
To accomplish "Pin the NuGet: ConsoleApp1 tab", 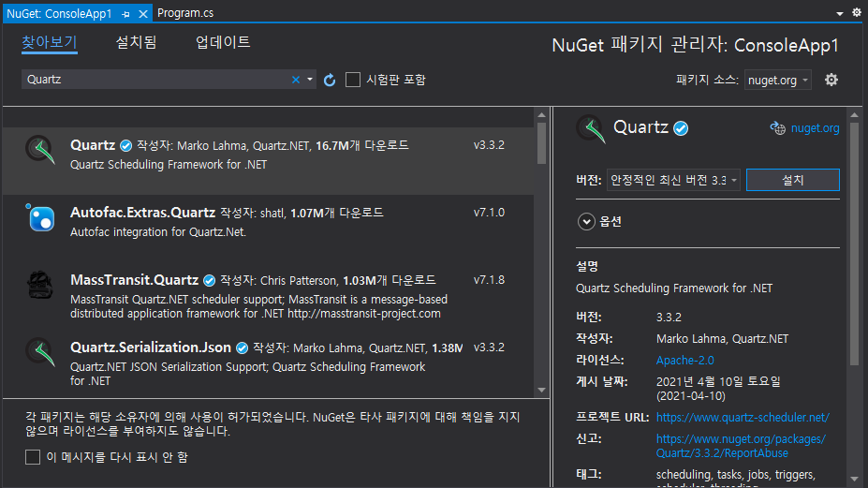I will pyautogui.click(x=125, y=14).
